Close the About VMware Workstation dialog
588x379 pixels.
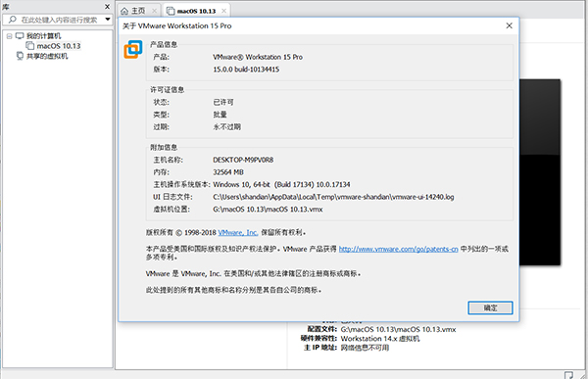point(509,25)
